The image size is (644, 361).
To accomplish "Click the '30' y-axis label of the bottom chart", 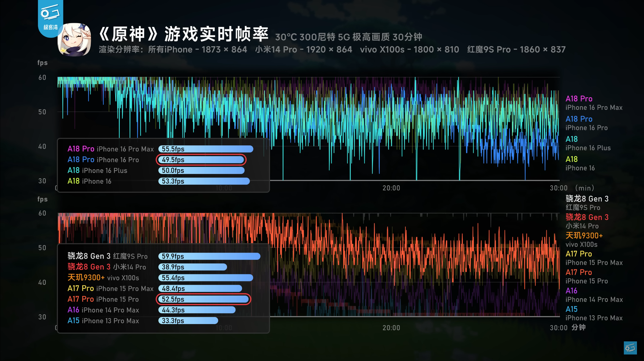I will pyautogui.click(x=42, y=317).
